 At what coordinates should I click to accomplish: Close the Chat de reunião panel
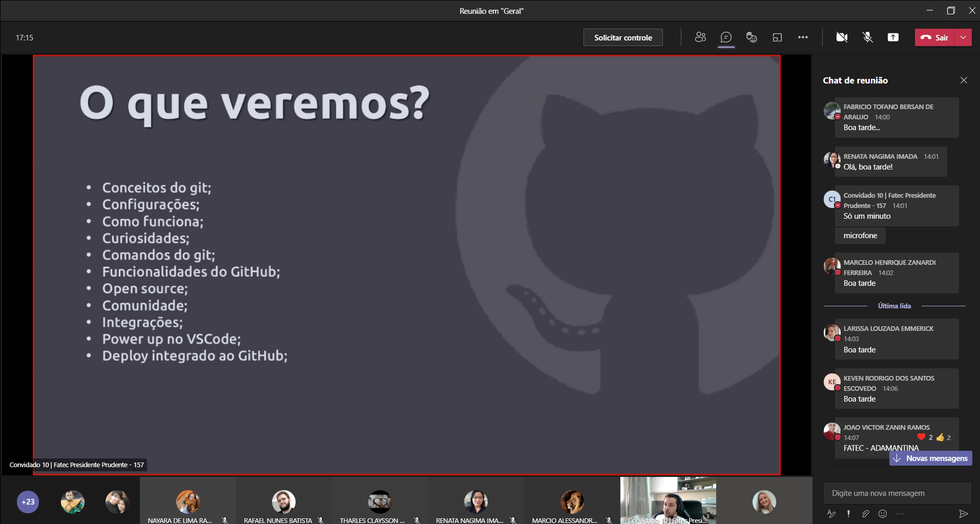[x=964, y=80]
